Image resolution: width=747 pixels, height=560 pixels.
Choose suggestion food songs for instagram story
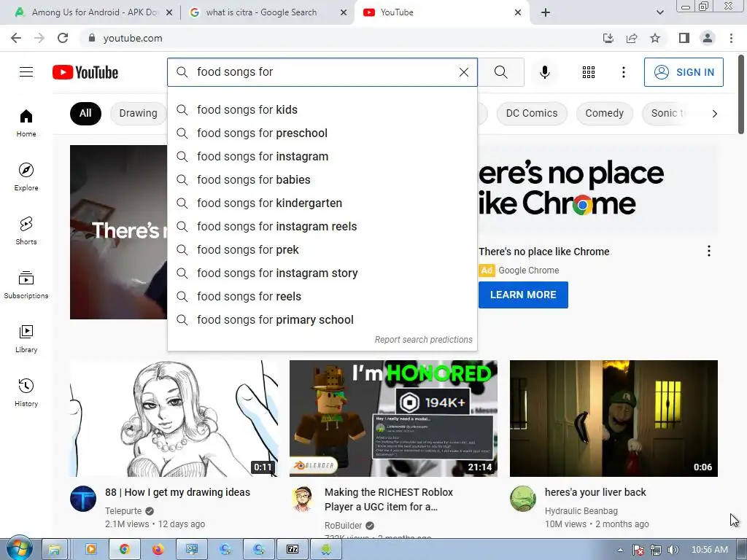322,273
